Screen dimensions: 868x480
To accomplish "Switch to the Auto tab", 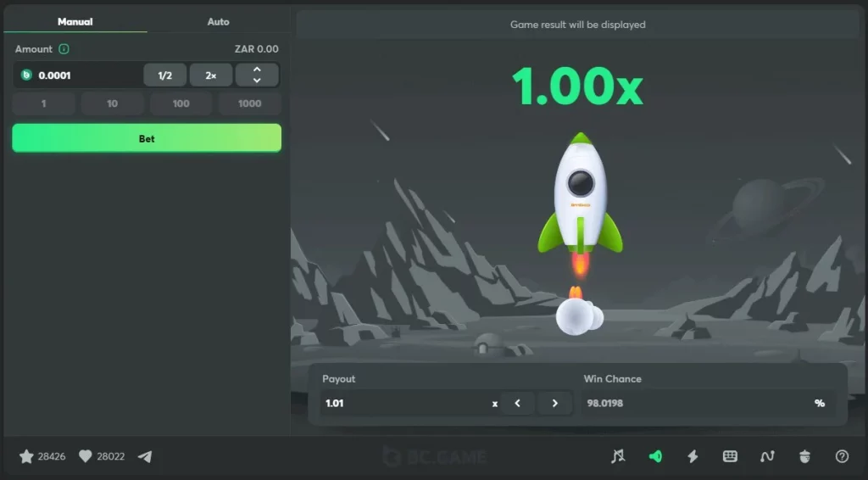I will [218, 21].
